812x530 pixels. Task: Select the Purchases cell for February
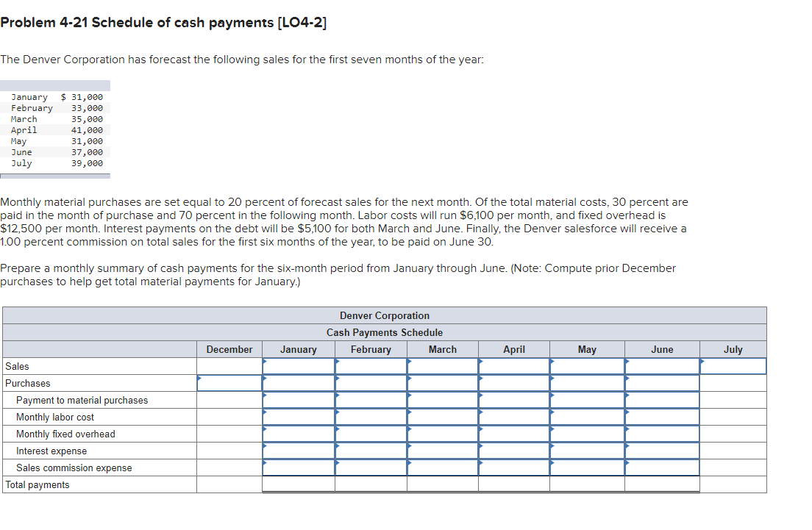click(x=371, y=383)
